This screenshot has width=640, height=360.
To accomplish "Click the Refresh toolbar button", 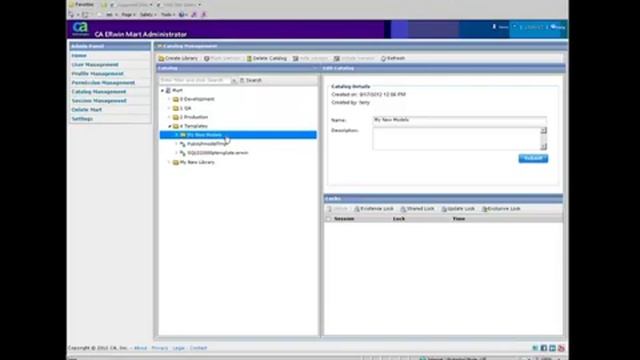I will [393, 58].
